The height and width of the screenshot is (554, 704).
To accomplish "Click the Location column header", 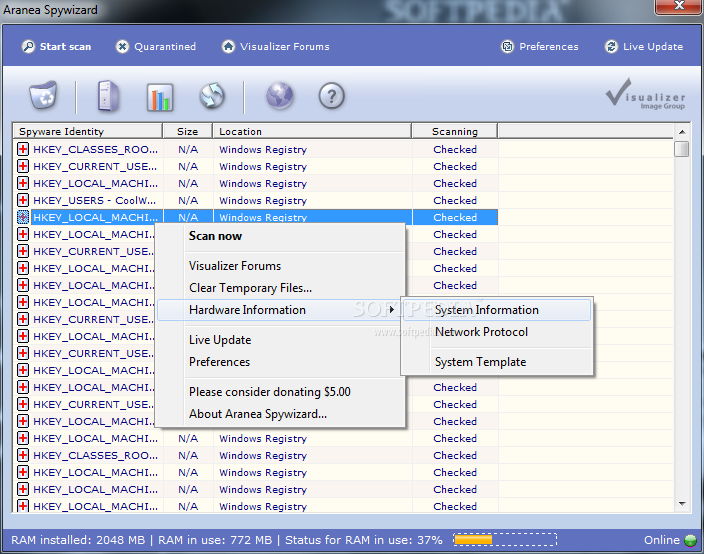I will [312, 132].
